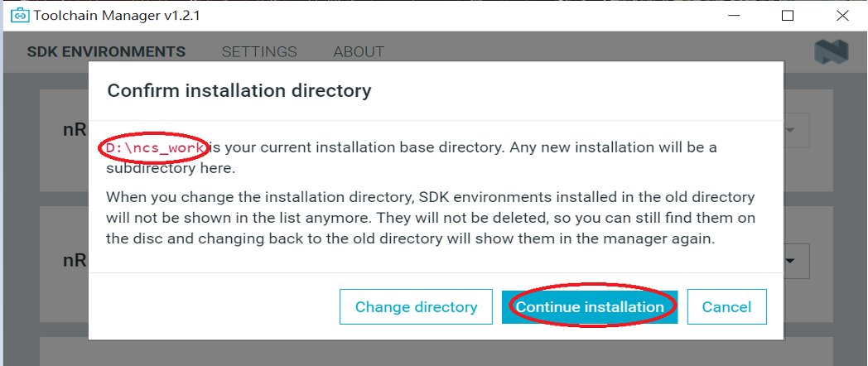Cancel the installation directory dialog
This screenshot has height=366, width=868.
[726, 307]
